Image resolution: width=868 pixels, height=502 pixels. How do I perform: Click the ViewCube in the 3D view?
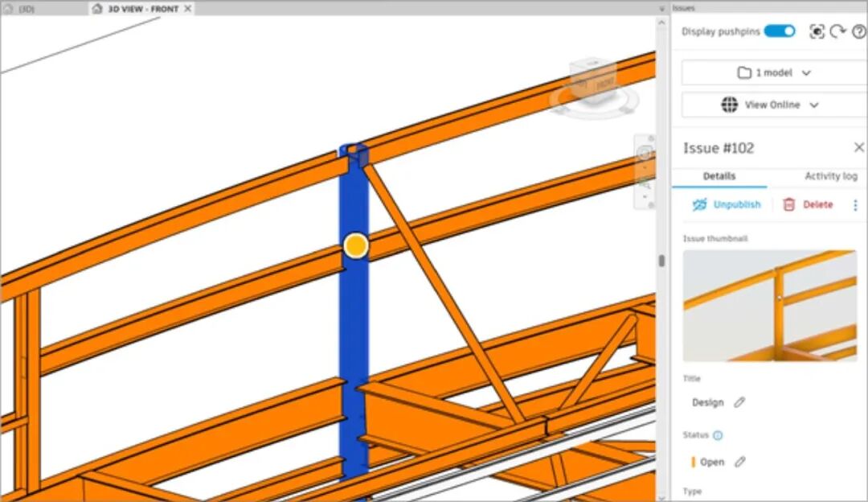point(594,80)
